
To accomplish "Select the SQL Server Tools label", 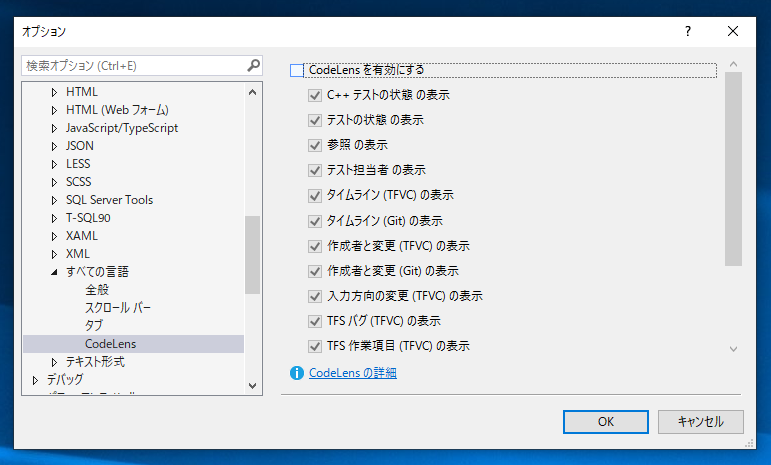I will point(110,200).
